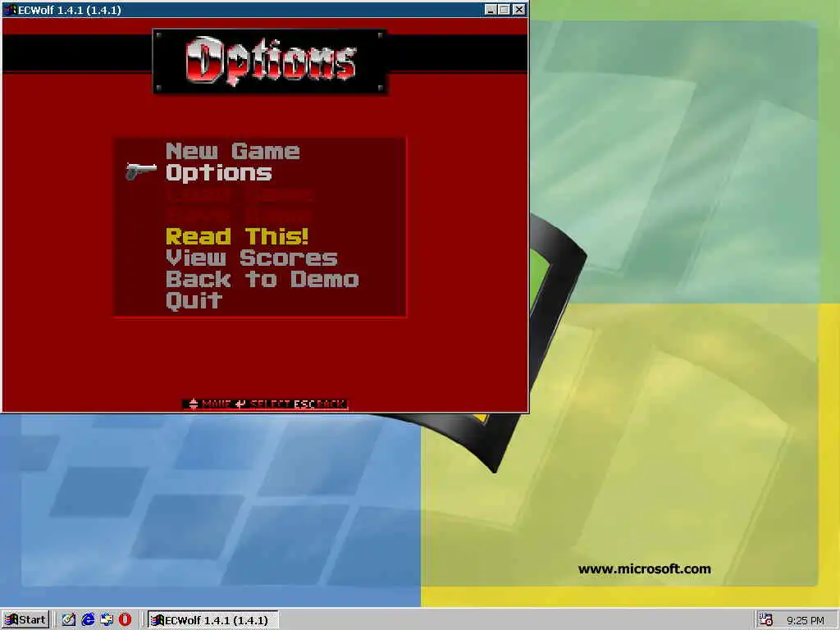The height and width of the screenshot is (630, 840).
Task: Minimize the ECWolf window
Action: click(x=491, y=10)
